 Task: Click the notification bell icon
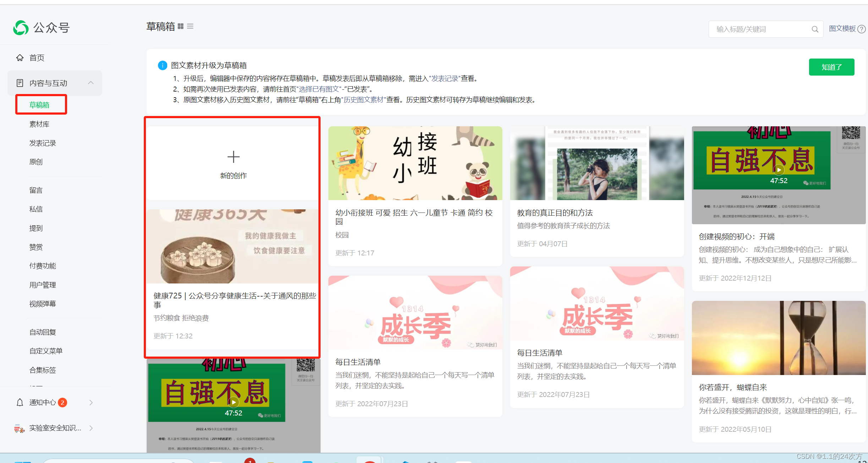click(x=20, y=402)
